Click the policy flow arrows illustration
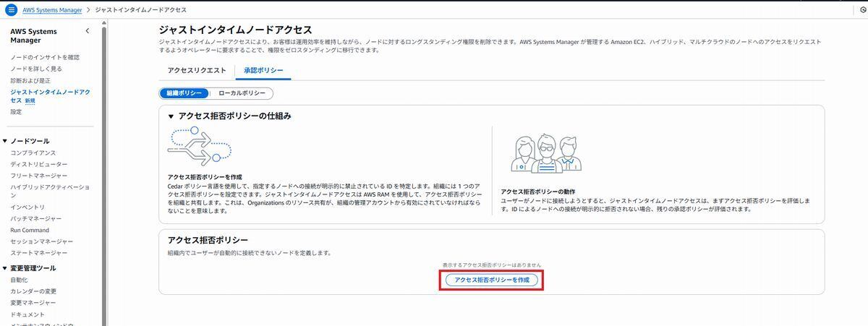This screenshot has height=326, width=868. pos(199,147)
